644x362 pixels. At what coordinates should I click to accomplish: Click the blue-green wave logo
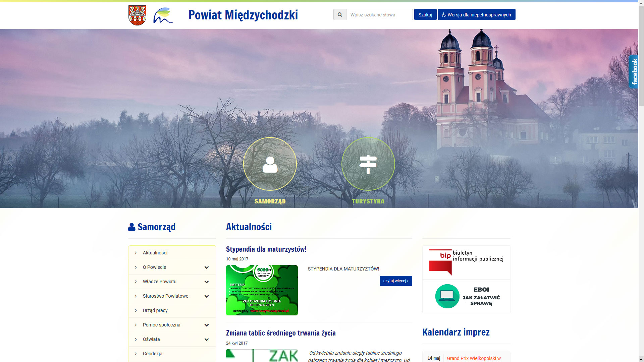point(163,15)
